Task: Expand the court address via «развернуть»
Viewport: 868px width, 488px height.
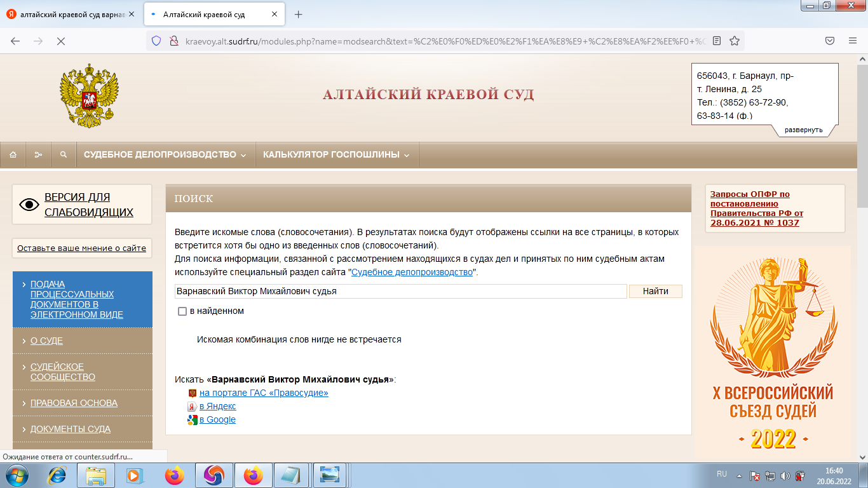Action: 803,130
